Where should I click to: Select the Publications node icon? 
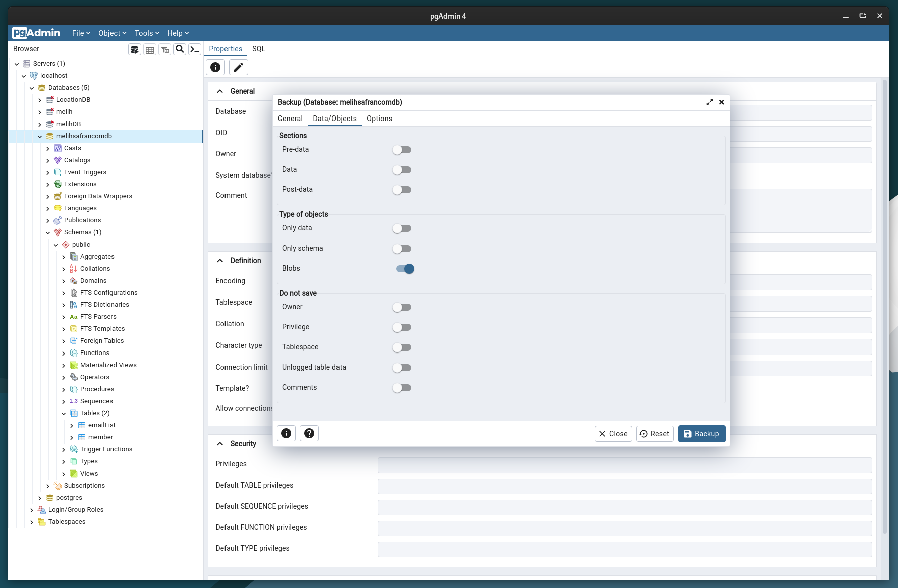(x=58, y=220)
